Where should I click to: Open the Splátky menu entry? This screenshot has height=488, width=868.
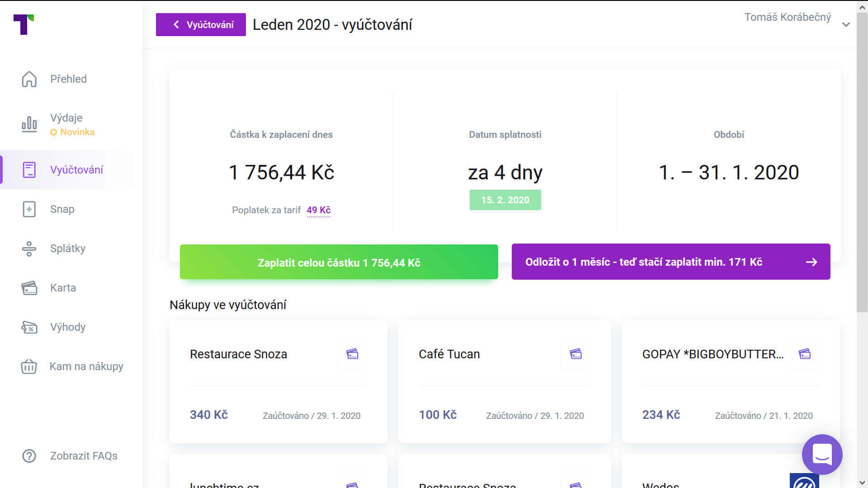click(x=67, y=248)
